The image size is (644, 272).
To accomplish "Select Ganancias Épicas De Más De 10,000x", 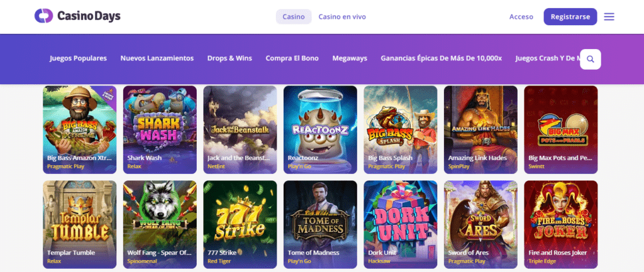I will point(441,58).
